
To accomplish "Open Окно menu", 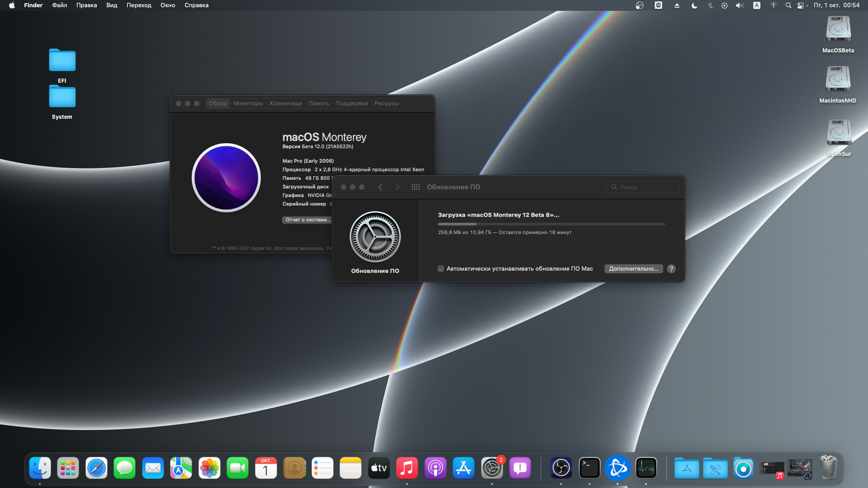I will (168, 5).
